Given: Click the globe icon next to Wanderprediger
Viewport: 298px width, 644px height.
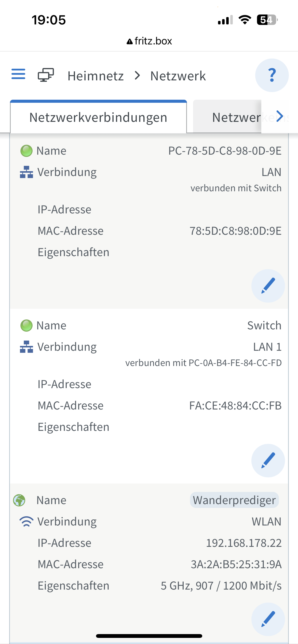Looking at the screenshot, I should (x=19, y=500).
